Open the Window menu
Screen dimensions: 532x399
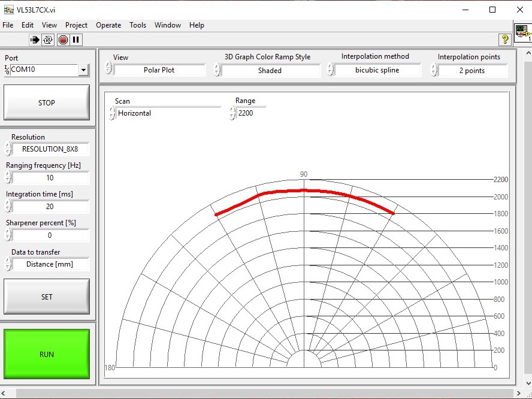[168, 25]
